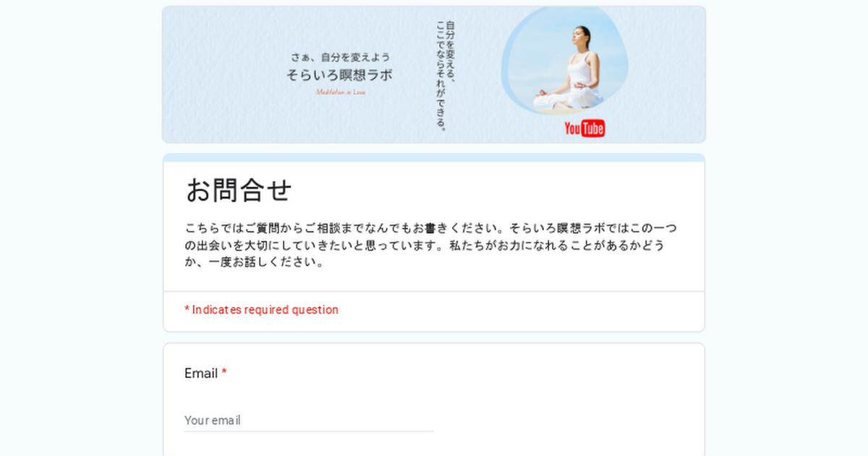Click the Email question label
868x456 pixels.
[201, 373]
